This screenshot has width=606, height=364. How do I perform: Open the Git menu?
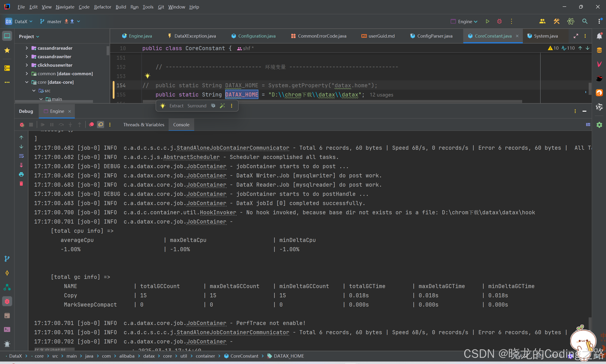coord(161,7)
